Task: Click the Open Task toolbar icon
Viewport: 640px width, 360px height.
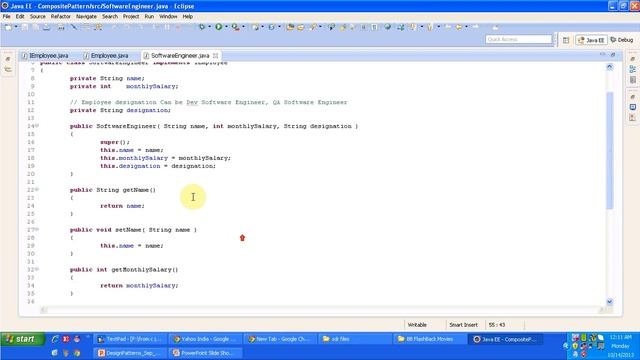Action: point(300,27)
